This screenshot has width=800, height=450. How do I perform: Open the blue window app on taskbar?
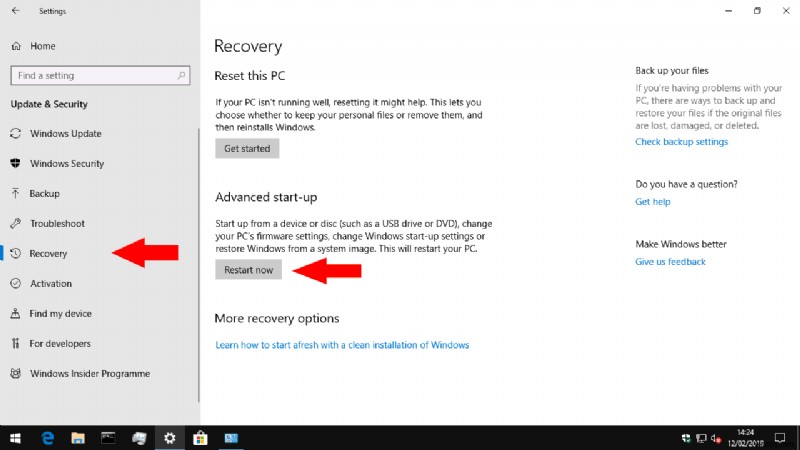tap(231, 438)
